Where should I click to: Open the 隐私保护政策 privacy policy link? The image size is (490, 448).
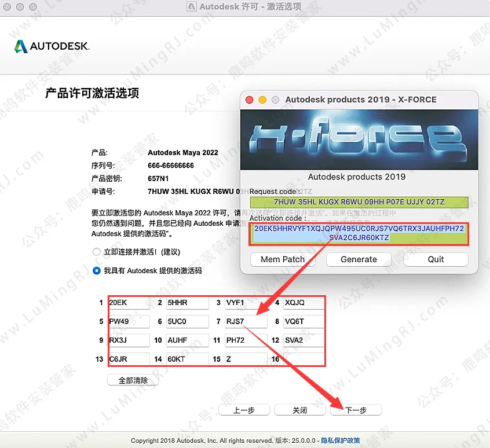[341, 440]
